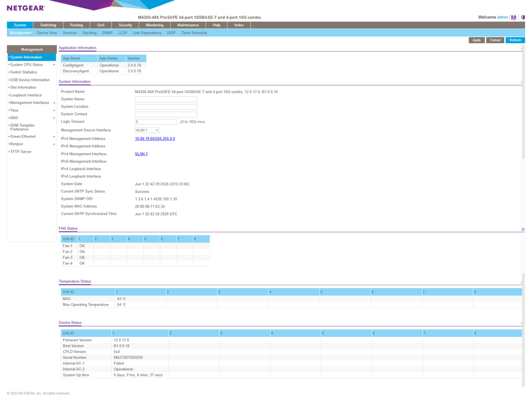The width and height of the screenshot is (532, 397).
Task: Click the Boot Version value B1.0.0.16
Action: pos(121,346)
